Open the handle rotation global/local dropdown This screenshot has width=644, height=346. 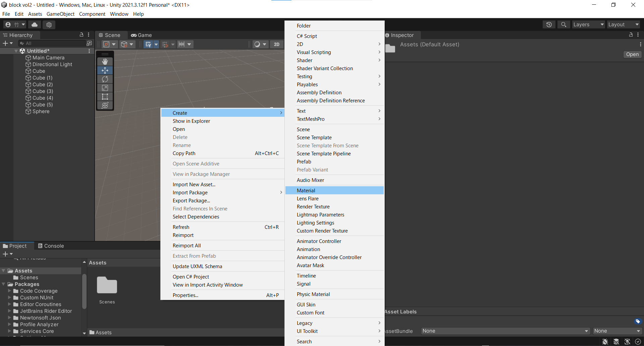point(127,44)
